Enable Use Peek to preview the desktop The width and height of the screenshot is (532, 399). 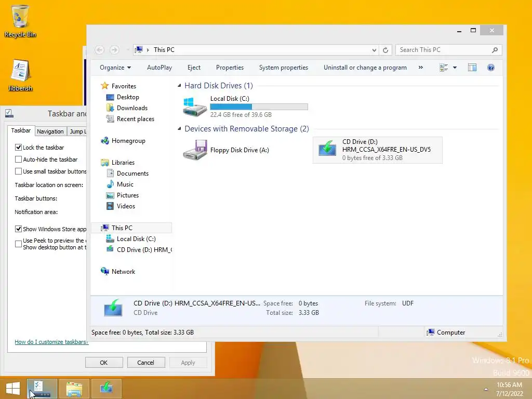pyautogui.click(x=18, y=244)
